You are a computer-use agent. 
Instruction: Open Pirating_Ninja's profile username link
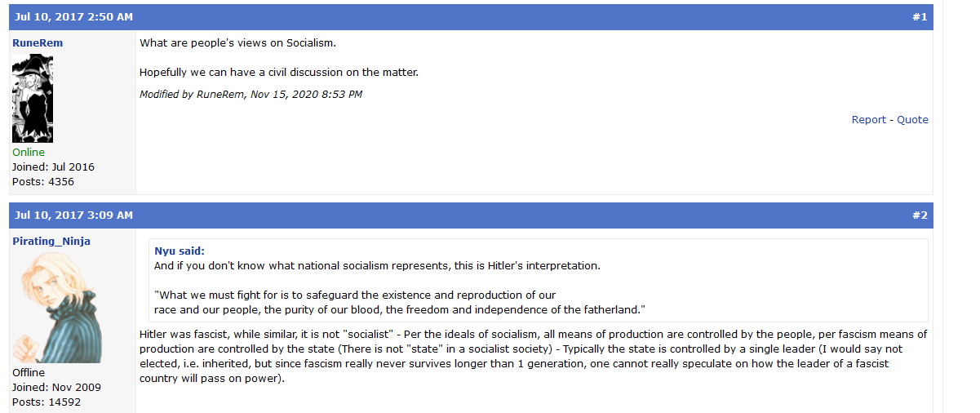(x=51, y=241)
